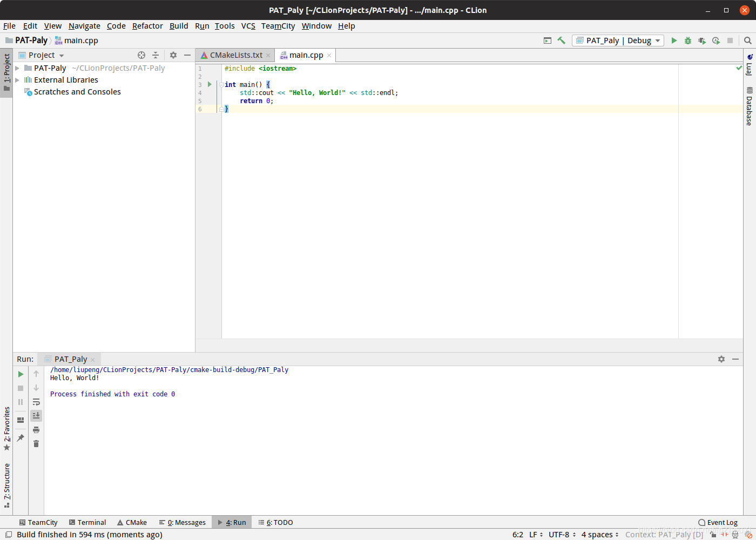Expand External Libraries node

click(x=17, y=80)
